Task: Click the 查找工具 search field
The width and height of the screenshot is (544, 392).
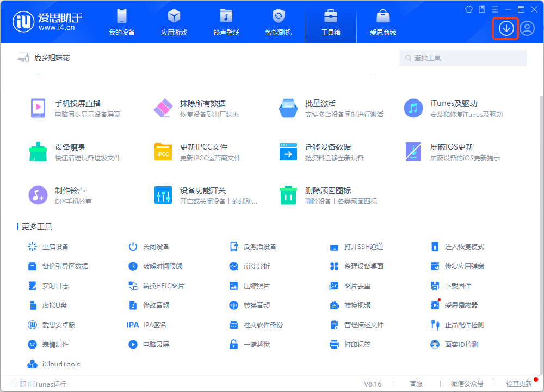Action: click(463, 58)
